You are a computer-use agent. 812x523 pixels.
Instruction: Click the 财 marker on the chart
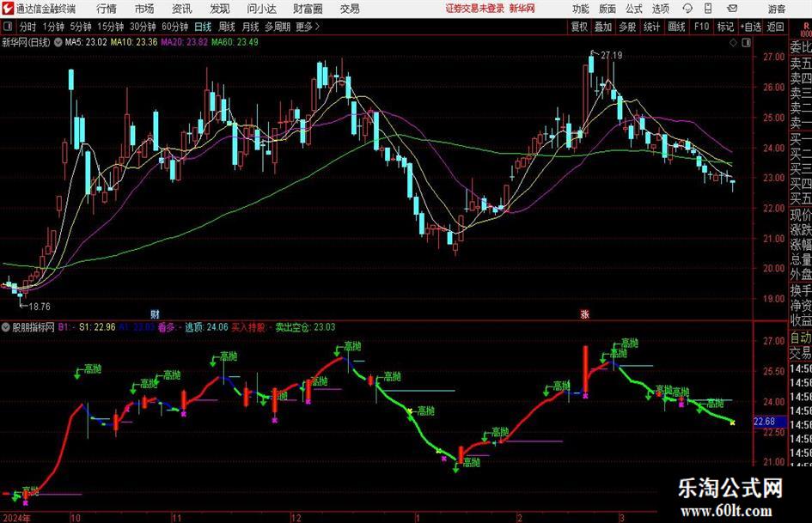pos(155,313)
